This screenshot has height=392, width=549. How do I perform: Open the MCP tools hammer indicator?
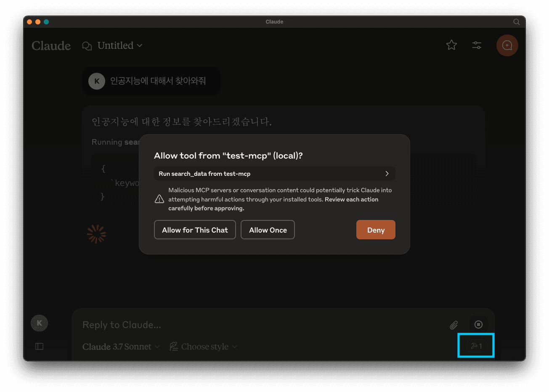coord(477,346)
